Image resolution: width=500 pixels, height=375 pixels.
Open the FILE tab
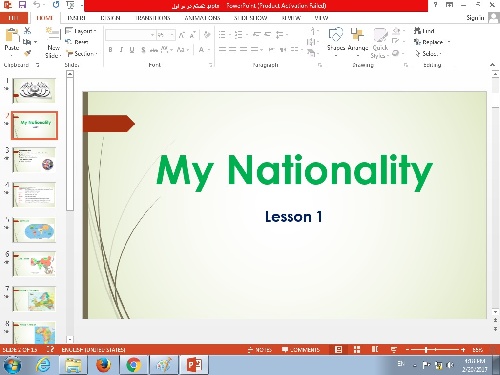(x=13, y=18)
